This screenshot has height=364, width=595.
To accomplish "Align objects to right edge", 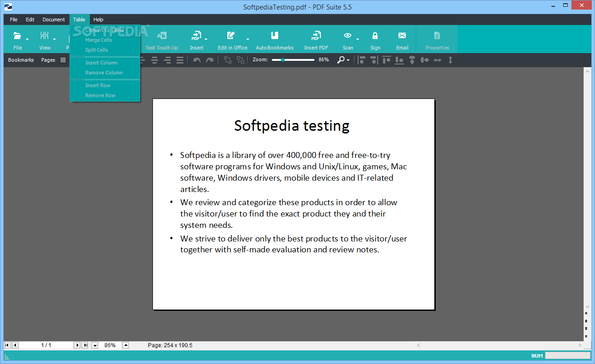I will pyautogui.click(x=374, y=60).
